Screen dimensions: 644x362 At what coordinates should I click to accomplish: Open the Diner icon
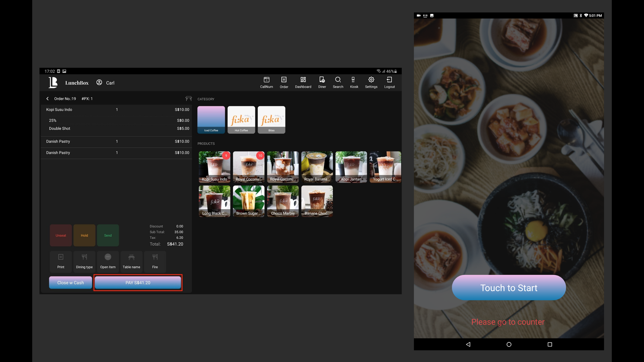coord(322,82)
